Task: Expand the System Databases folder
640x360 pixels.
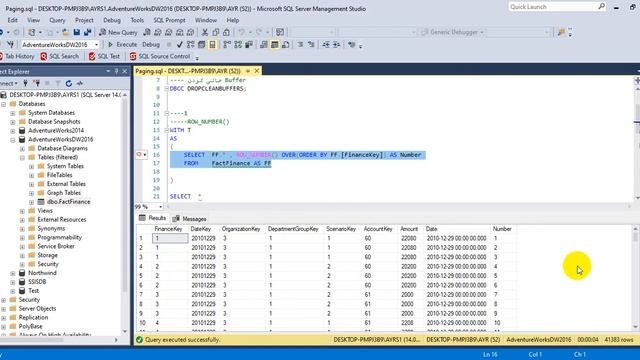Action: 13,113
